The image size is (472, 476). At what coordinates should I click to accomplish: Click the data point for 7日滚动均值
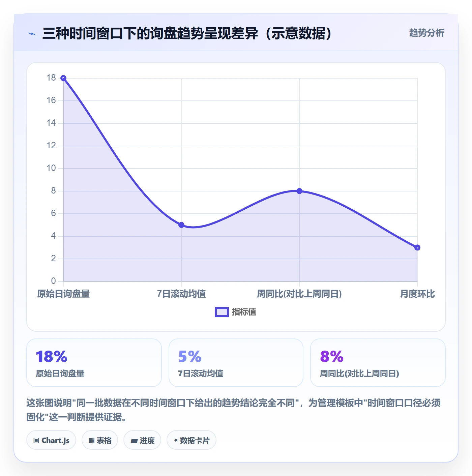pyautogui.click(x=181, y=225)
